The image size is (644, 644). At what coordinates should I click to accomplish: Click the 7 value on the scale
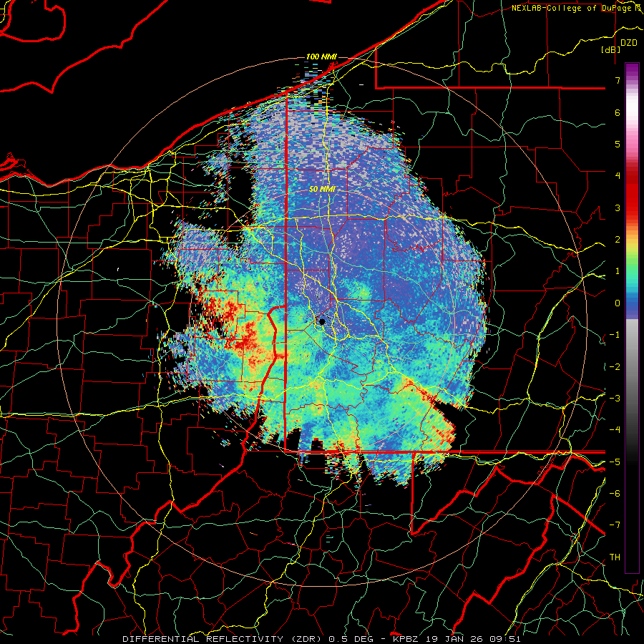(618, 80)
